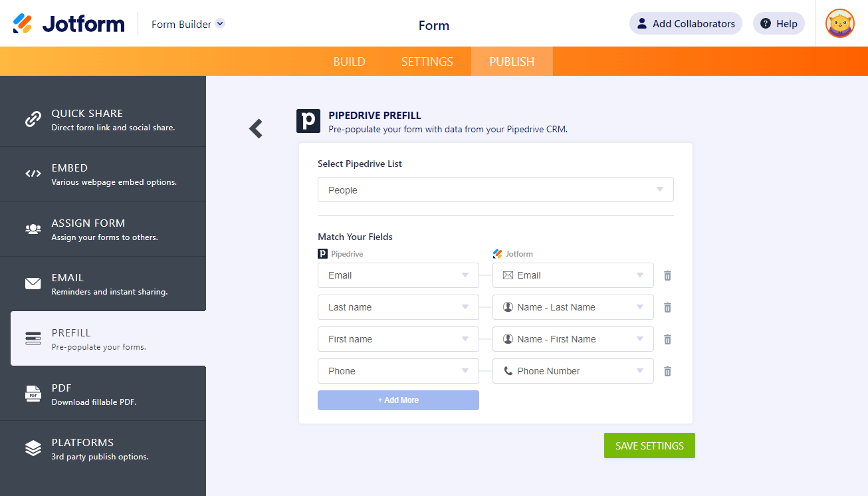The width and height of the screenshot is (868, 496).
Task: Remove the Last name mapping with trash icon
Action: coord(667,307)
